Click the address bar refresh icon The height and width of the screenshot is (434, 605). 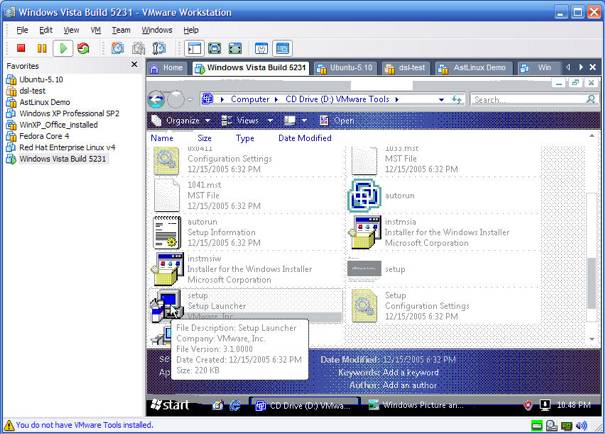(456, 100)
